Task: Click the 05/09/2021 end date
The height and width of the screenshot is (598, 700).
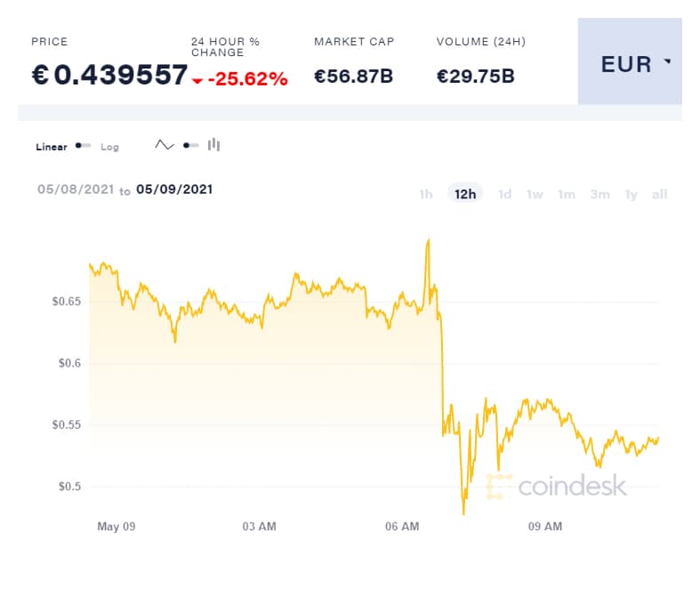Action: (174, 190)
